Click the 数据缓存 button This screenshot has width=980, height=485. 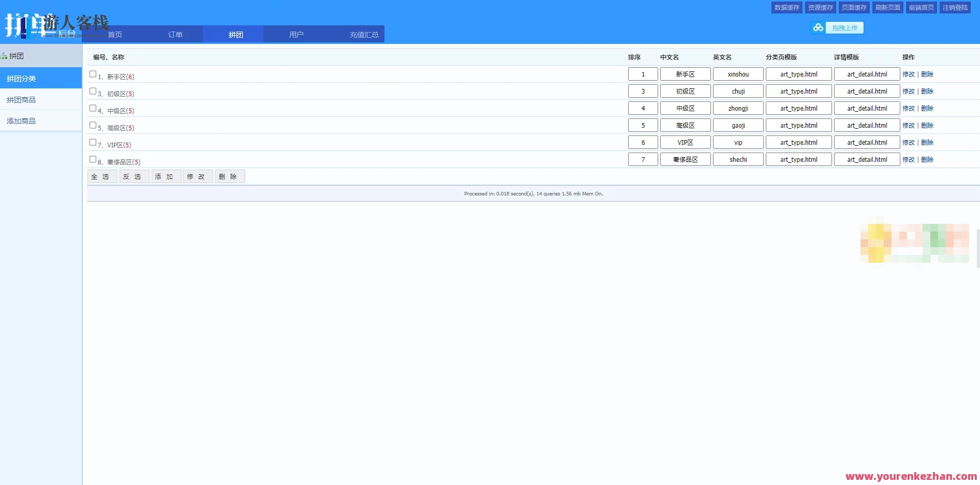coord(786,7)
